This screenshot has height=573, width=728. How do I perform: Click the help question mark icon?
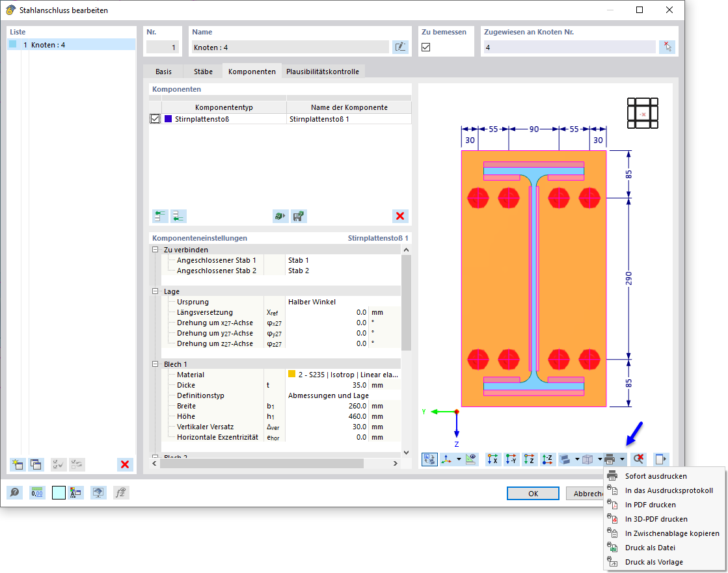tap(15, 492)
